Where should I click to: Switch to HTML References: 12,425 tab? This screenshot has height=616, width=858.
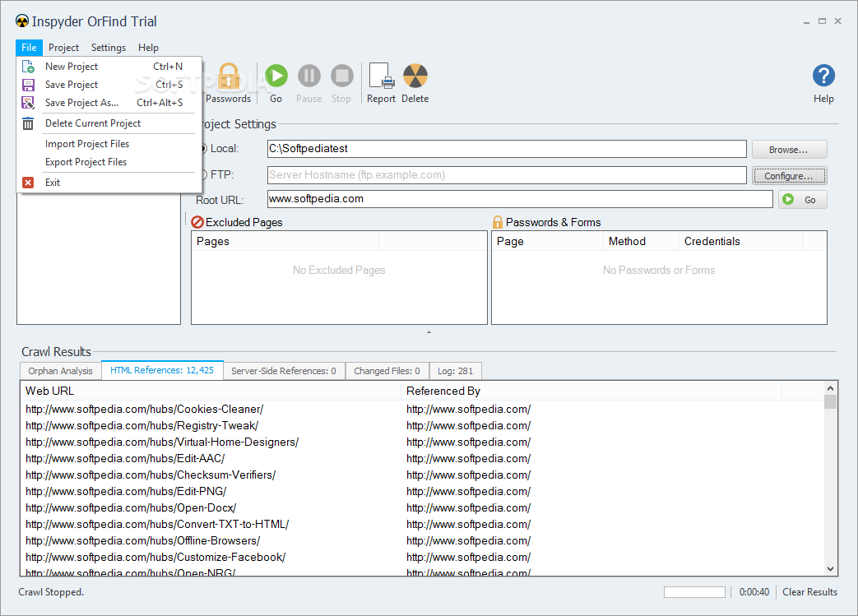162,370
